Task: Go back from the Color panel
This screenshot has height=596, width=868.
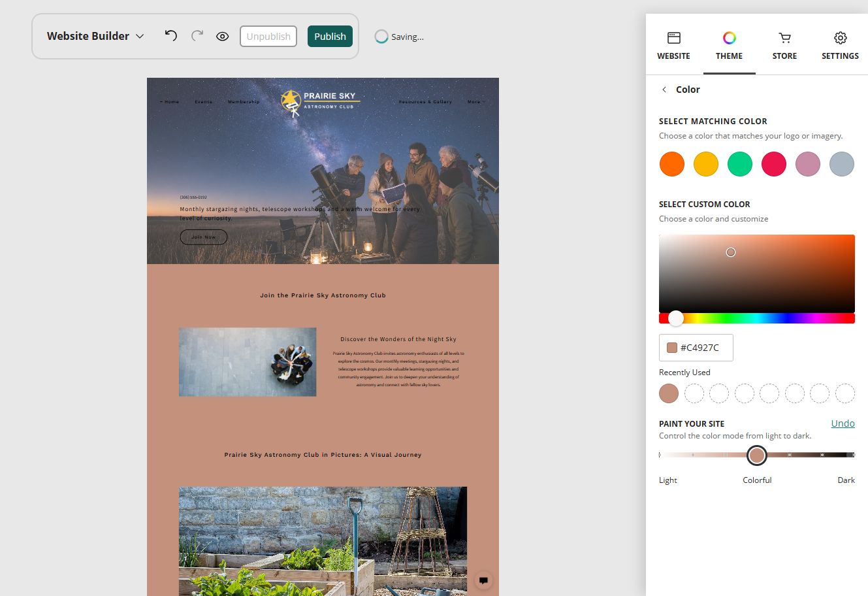Action: (664, 90)
